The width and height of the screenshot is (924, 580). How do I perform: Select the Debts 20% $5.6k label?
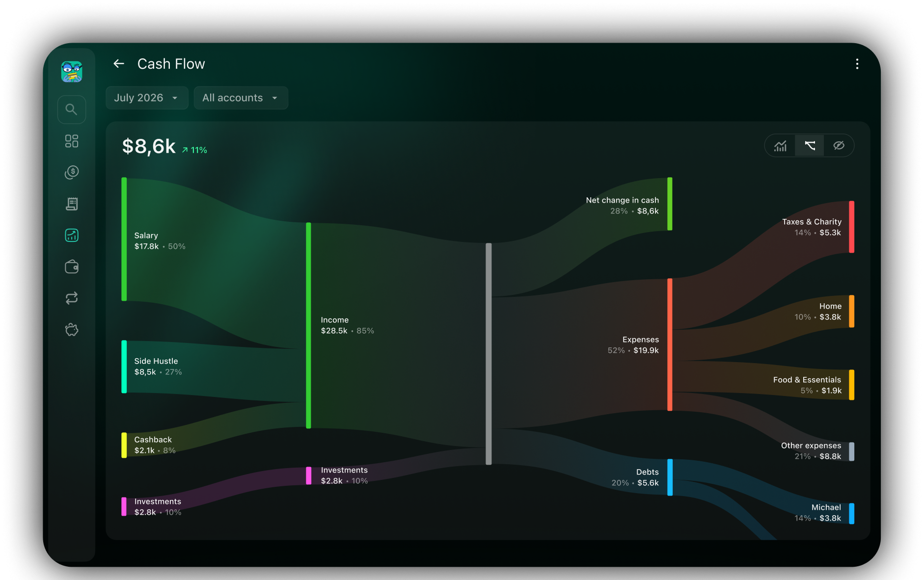[635, 477]
